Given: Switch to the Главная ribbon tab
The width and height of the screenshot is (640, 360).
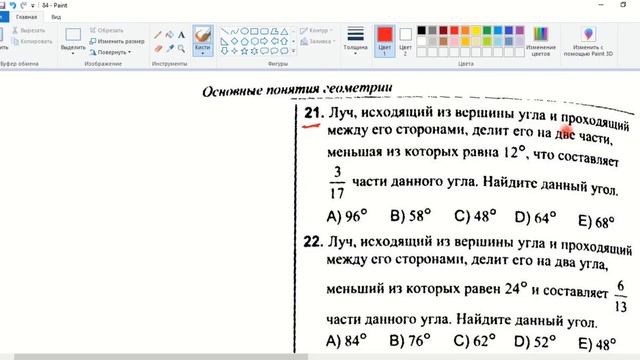Looking at the screenshot, I should click(x=27, y=17).
